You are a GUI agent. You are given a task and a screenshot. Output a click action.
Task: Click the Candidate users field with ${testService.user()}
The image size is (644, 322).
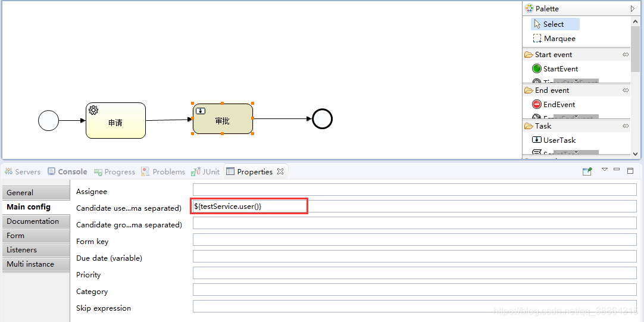(x=415, y=206)
